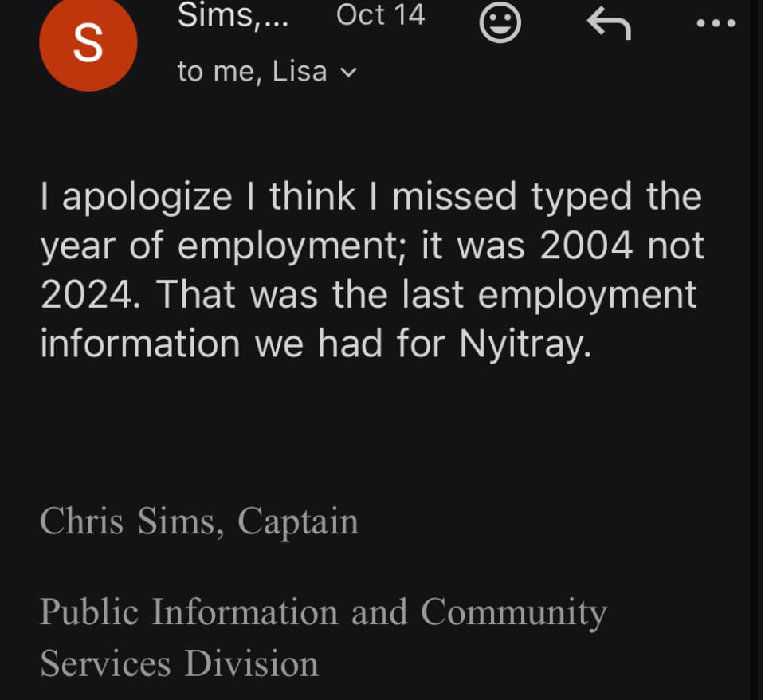Click the word "information" starting the last line
This screenshot has width=765, height=700.
(x=140, y=344)
